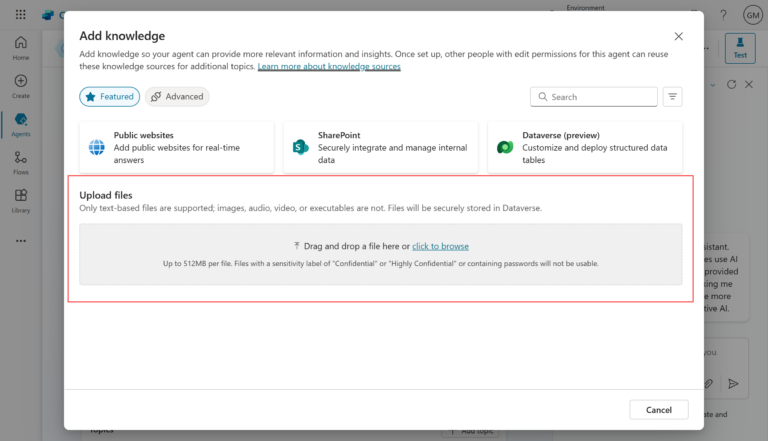Click the Test button behind the dialog
The height and width of the screenshot is (441, 768).
740,48
